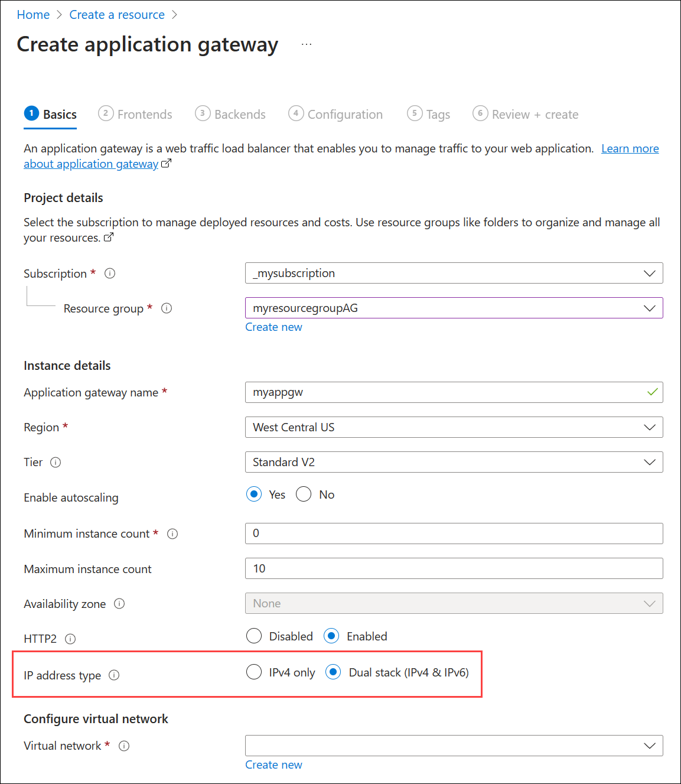
Task: Click Create new under Resource group
Action: (273, 327)
